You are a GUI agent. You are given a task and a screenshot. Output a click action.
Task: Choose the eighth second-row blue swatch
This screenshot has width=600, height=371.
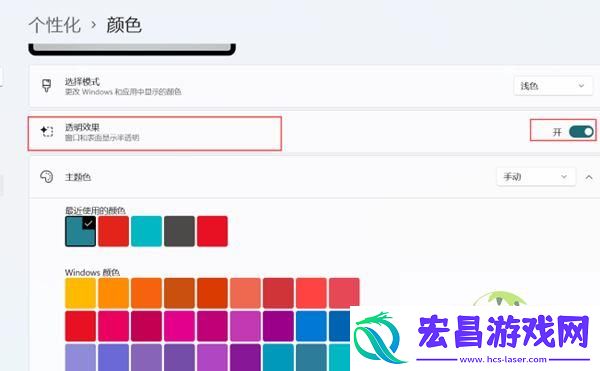311,326
